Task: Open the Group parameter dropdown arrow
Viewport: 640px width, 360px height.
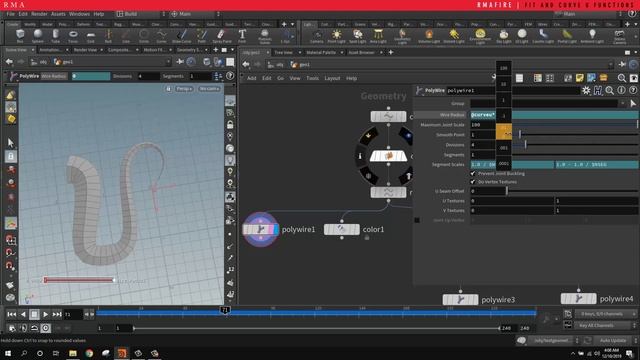Action: click(x=623, y=104)
